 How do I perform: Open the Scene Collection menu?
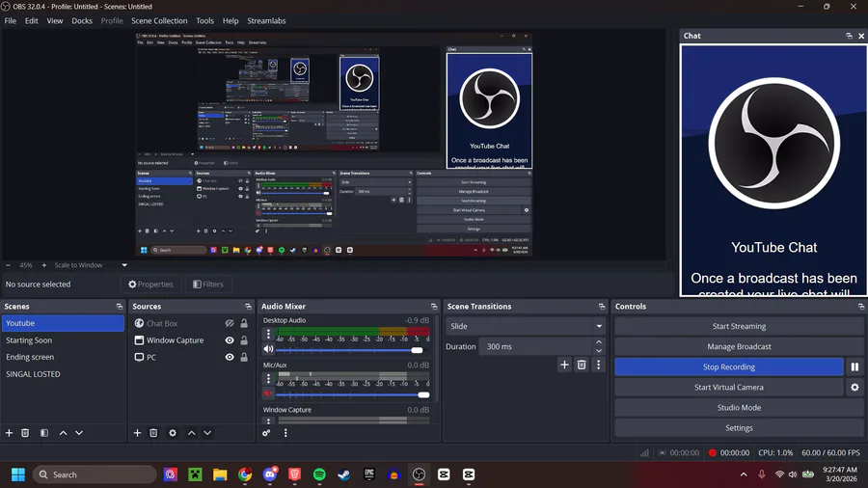(159, 20)
